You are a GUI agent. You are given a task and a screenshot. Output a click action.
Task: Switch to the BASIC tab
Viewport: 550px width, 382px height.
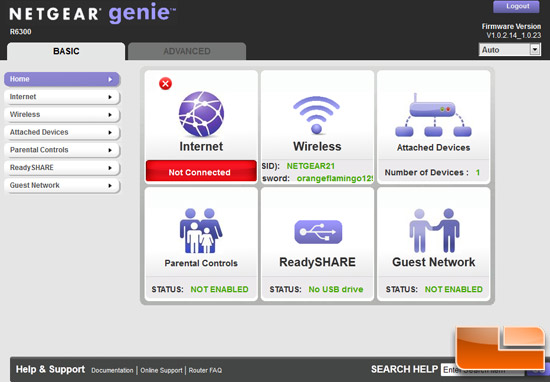[x=66, y=51]
